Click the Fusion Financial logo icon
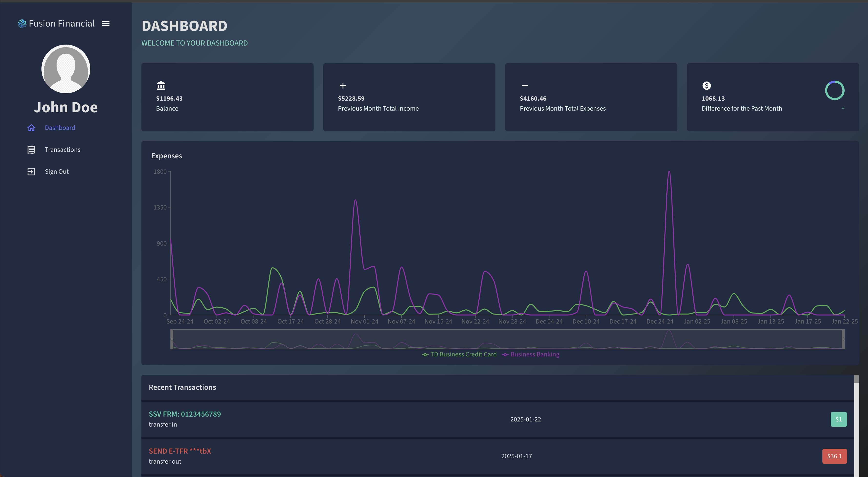This screenshot has height=477, width=868. (22, 24)
